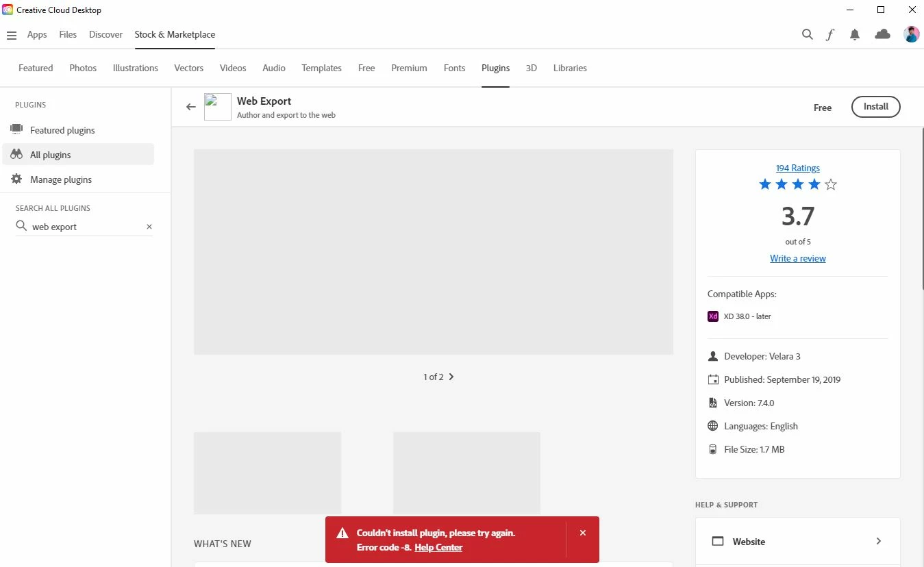Click the 'Developer: Velara 3' text

pos(762,356)
